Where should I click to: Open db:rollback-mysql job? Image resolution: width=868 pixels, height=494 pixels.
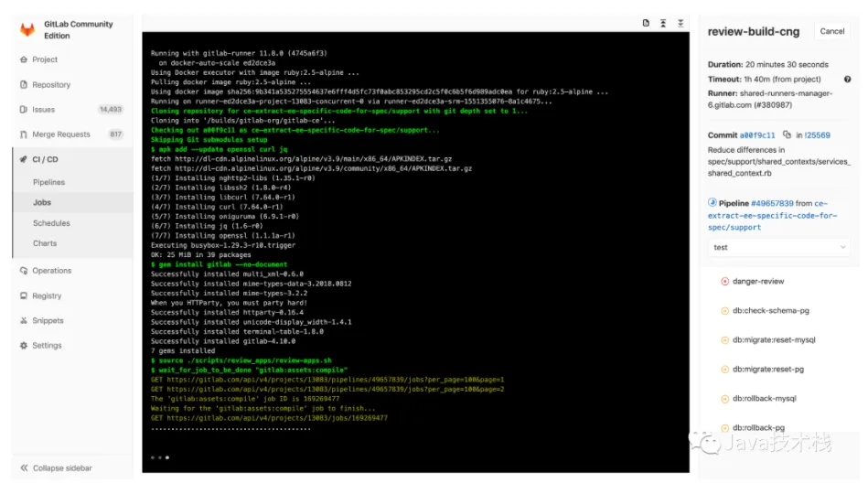coord(765,399)
